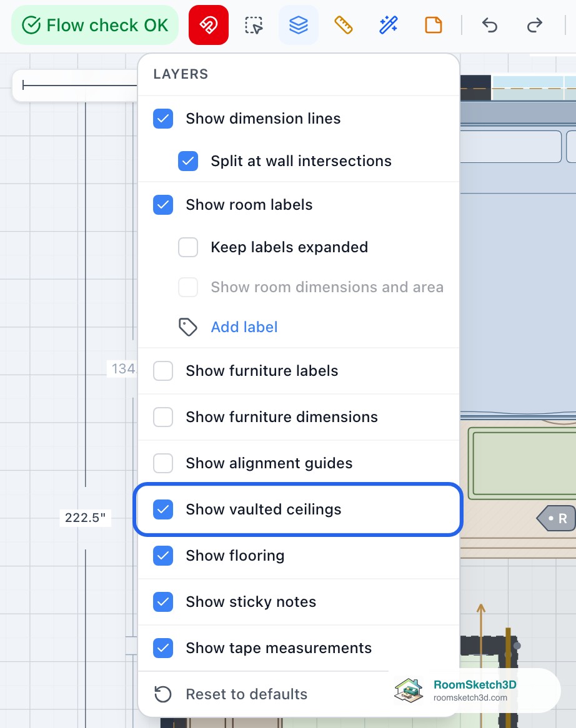This screenshot has height=728, width=576.
Task: Click the tag icon beside Add label
Action: 188,327
